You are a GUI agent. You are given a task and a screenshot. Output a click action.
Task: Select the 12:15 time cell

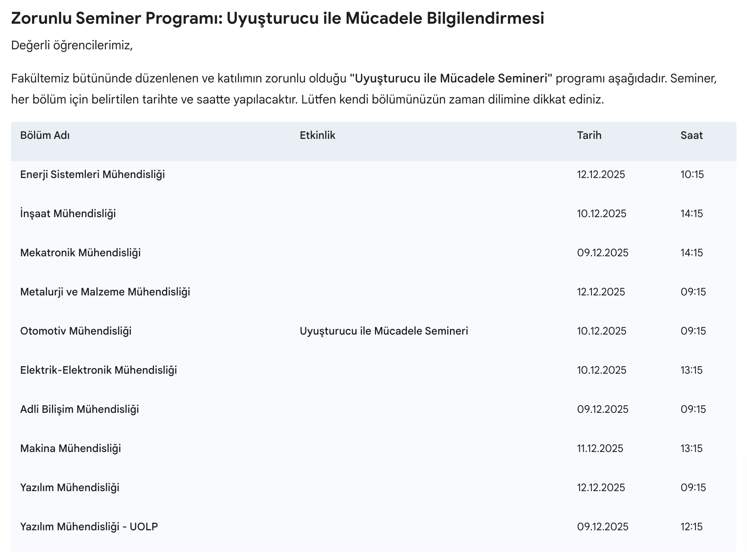[x=691, y=527]
